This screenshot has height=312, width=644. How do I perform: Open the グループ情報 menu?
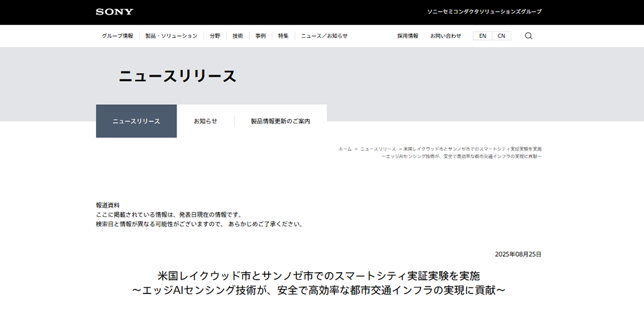click(117, 36)
